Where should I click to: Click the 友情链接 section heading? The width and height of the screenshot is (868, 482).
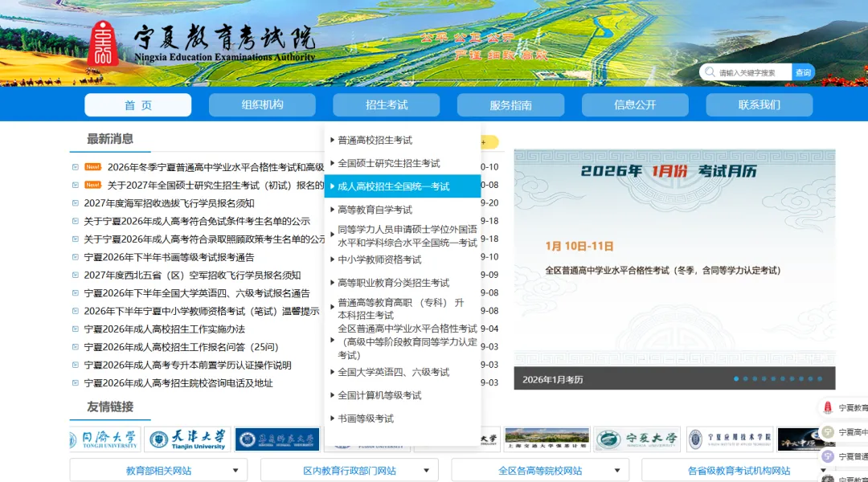(109, 406)
